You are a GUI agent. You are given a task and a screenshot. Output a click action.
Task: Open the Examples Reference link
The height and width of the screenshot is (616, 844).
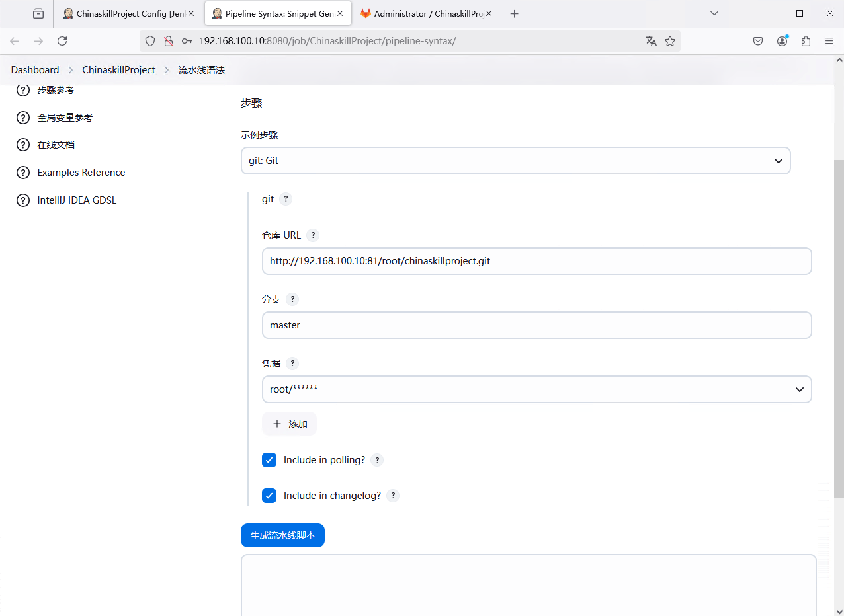point(81,173)
